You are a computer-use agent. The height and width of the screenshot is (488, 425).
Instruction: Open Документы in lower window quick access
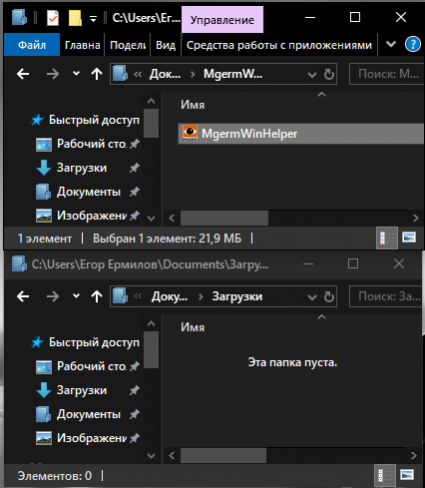coord(89,414)
